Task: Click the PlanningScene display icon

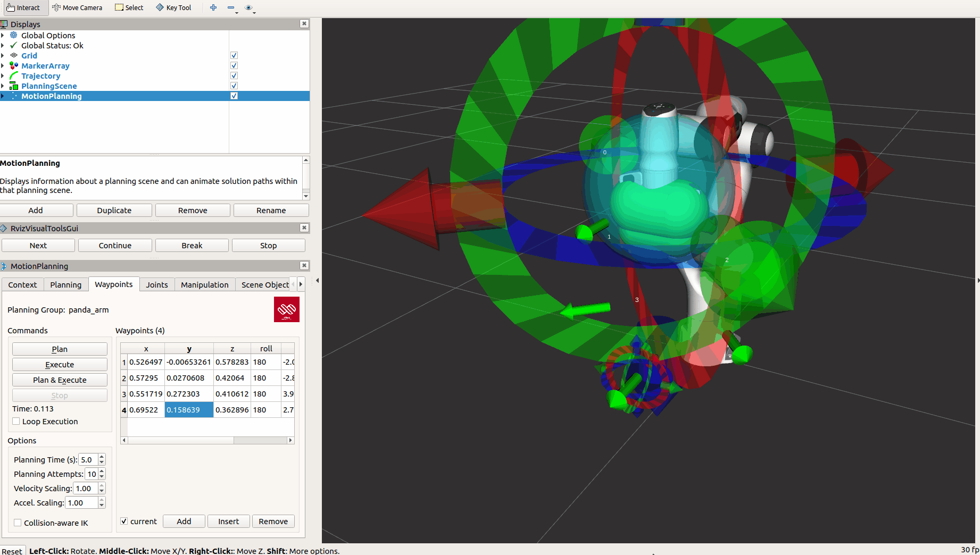Action: coord(14,86)
